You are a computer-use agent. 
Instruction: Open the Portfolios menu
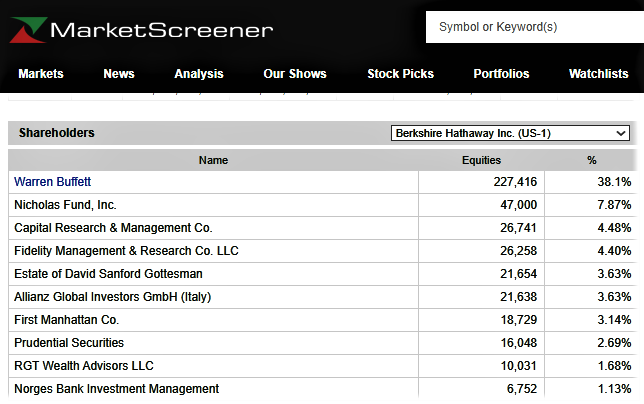(x=501, y=73)
